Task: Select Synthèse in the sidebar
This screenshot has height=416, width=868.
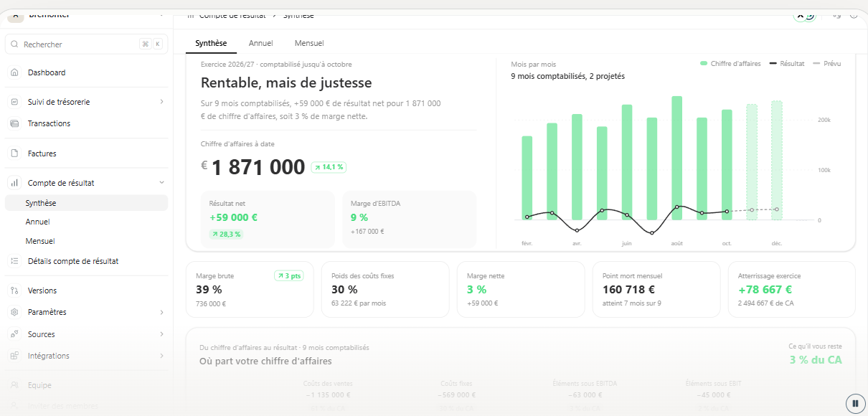Action: point(86,203)
